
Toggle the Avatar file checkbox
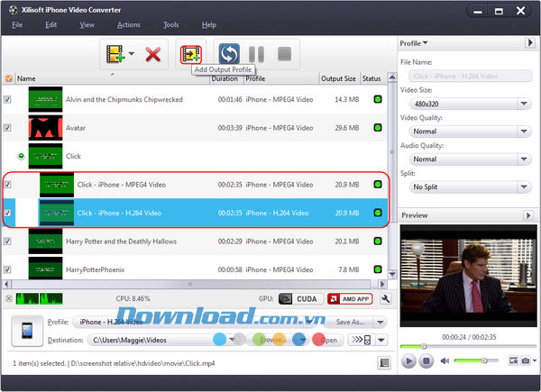click(x=8, y=127)
